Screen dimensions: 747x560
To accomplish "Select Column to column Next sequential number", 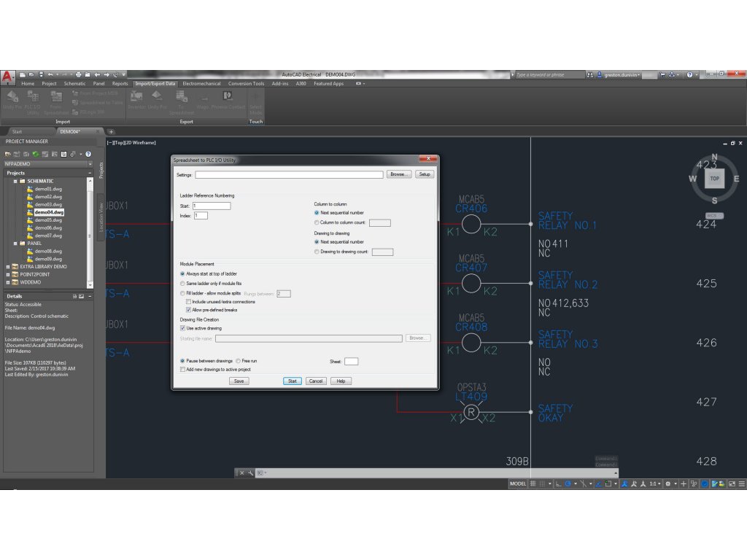I will 317,213.
